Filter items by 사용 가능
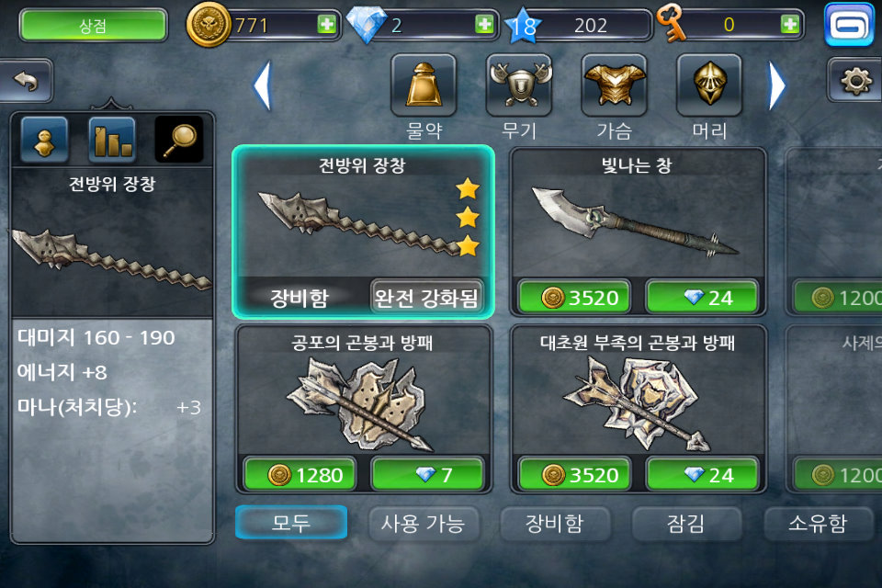 point(424,524)
